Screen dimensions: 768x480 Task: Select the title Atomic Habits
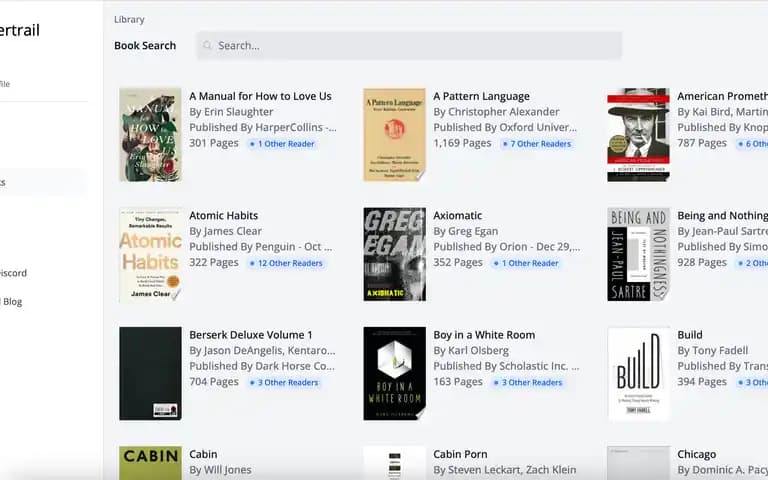coord(223,216)
